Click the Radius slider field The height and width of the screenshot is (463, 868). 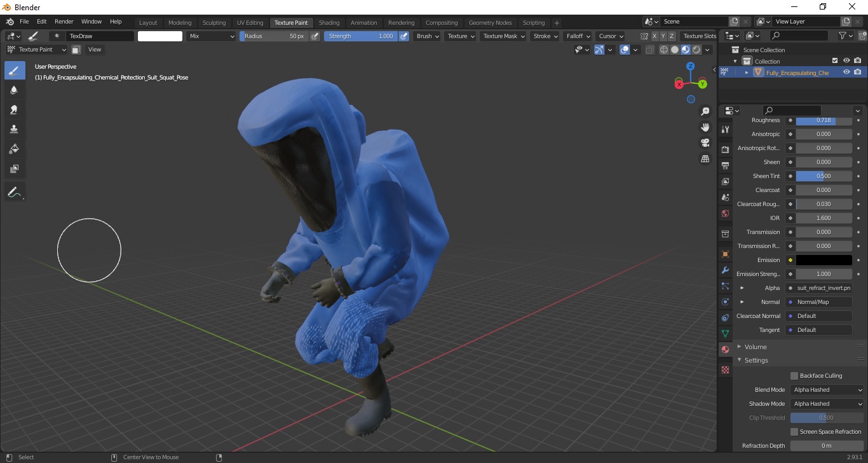(274, 36)
